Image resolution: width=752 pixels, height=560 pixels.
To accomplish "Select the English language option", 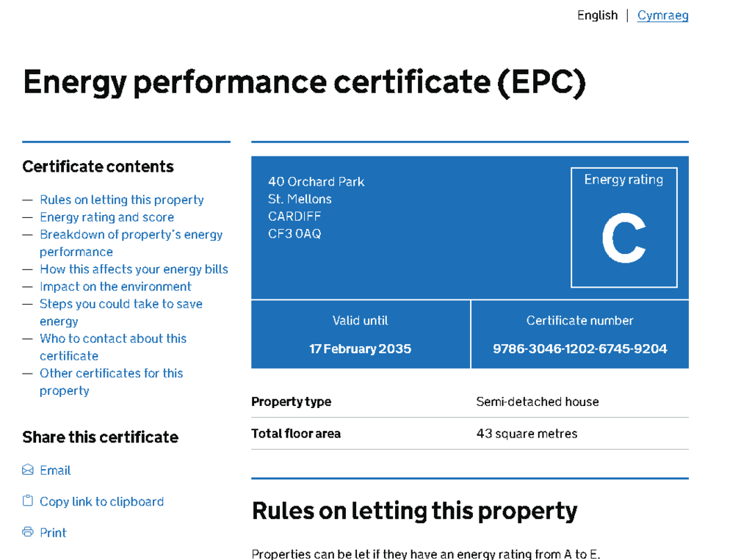I will pyautogui.click(x=597, y=15).
